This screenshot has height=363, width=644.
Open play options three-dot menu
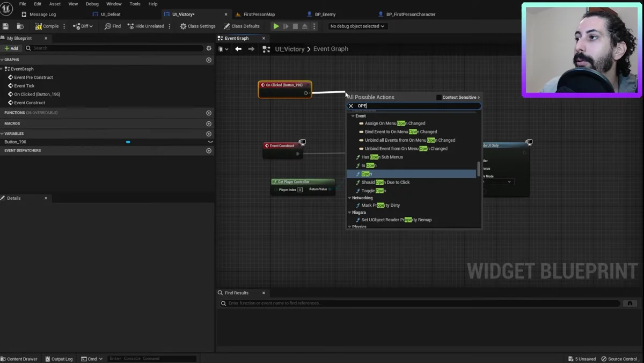coord(314,26)
